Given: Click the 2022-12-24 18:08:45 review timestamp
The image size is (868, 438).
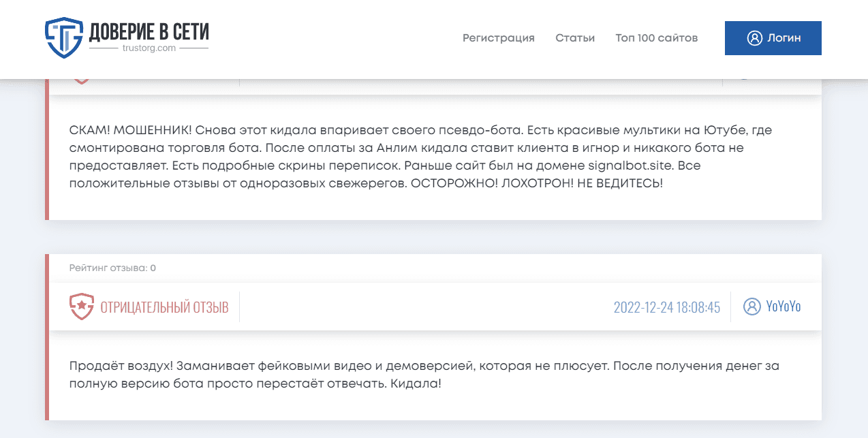Looking at the screenshot, I should (x=666, y=307).
